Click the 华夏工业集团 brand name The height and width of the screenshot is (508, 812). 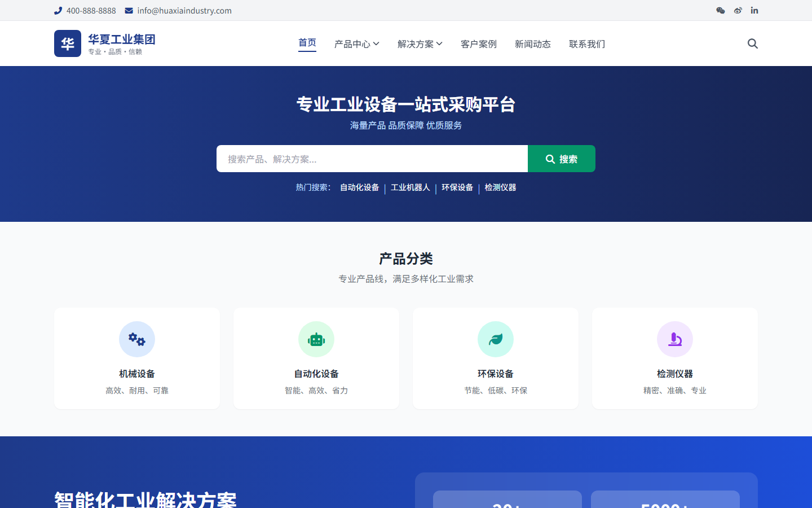[122, 39]
